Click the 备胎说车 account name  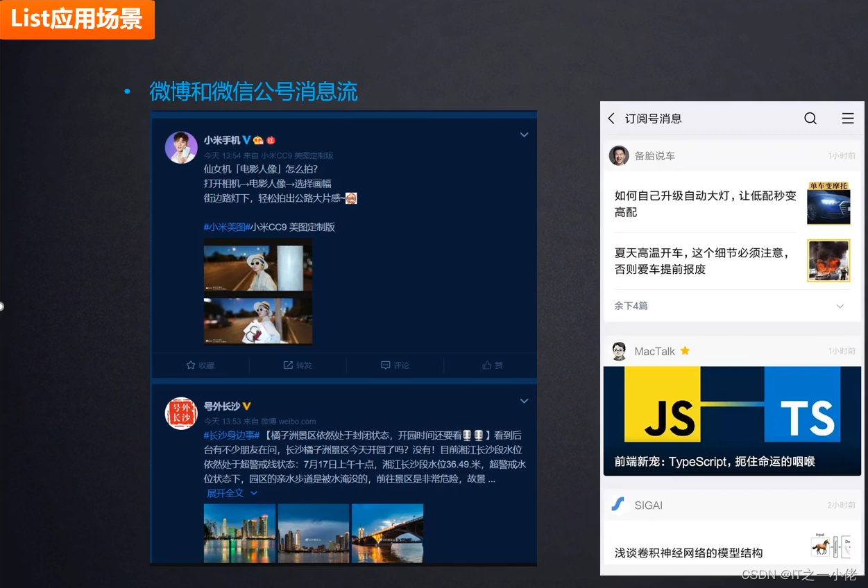pyautogui.click(x=654, y=156)
